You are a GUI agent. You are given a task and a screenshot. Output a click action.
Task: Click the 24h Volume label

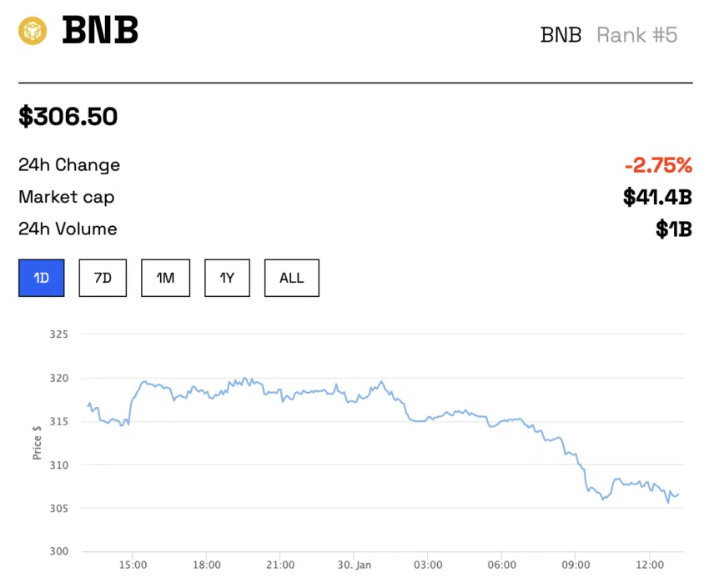tap(68, 229)
